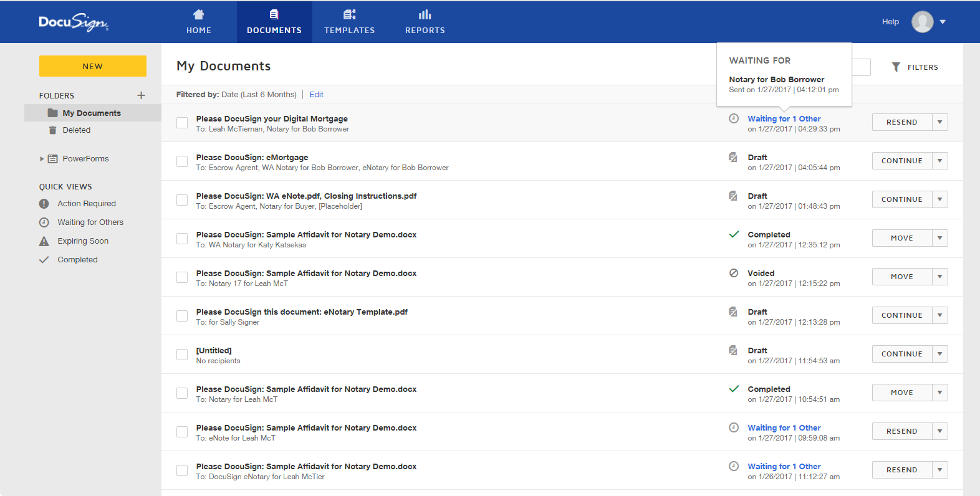Screen dimensions: 980x496
Task: Expand the PowerForms tree arrow
Action: pos(42,159)
